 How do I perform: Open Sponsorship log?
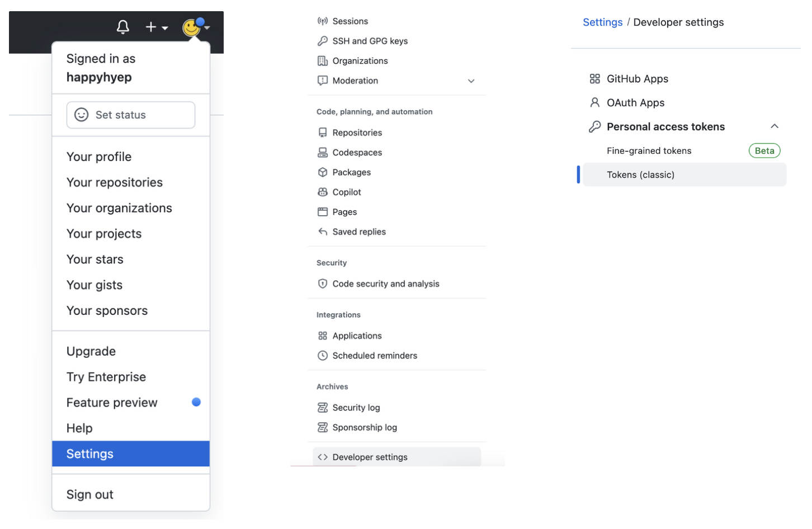365,427
